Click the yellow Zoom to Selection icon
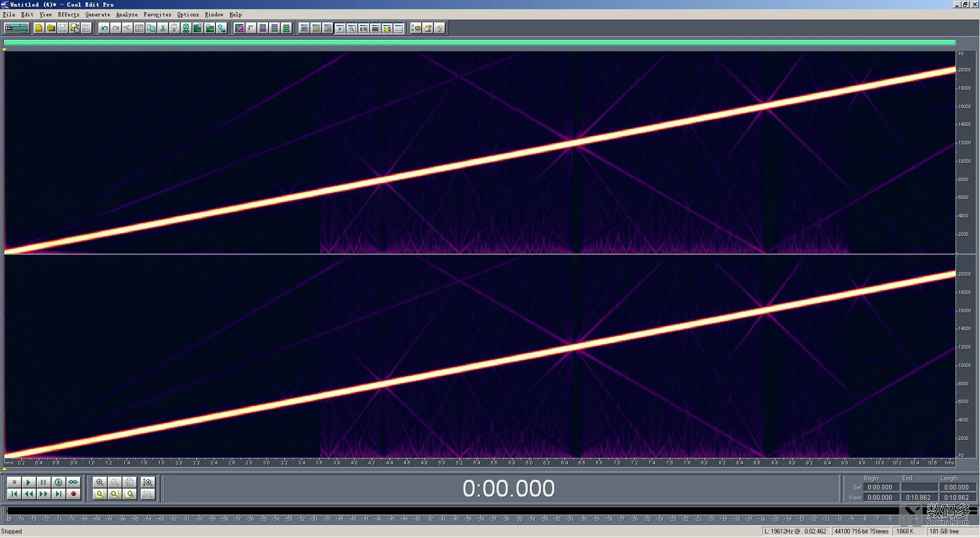The height and width of the screenshot is (538, 980). (100, 494)
